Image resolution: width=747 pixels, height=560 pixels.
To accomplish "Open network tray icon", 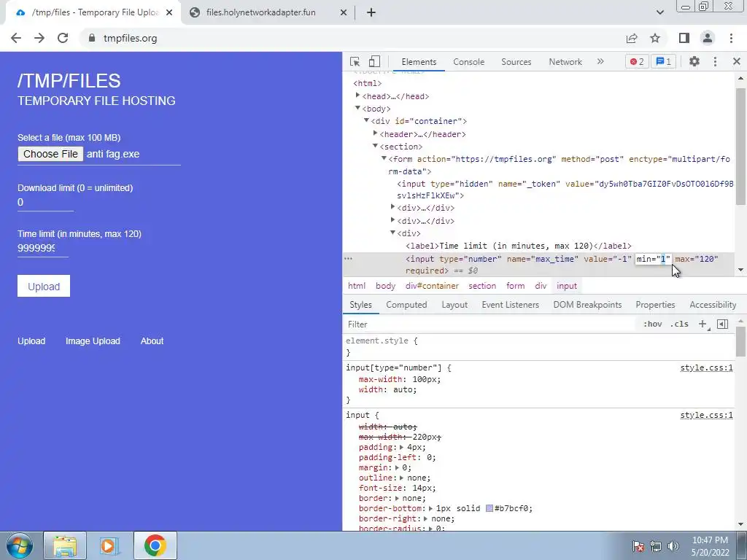I will tap(656, 546).
